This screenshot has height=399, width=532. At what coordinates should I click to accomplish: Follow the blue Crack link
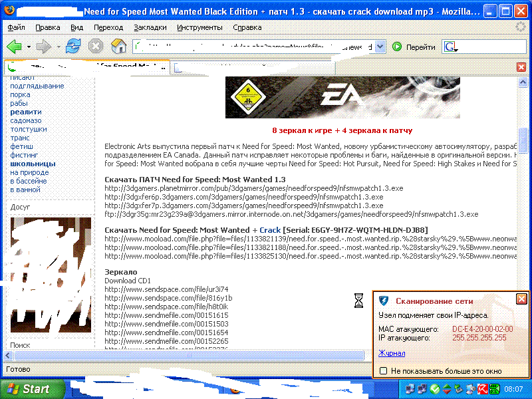coord(270,230)
